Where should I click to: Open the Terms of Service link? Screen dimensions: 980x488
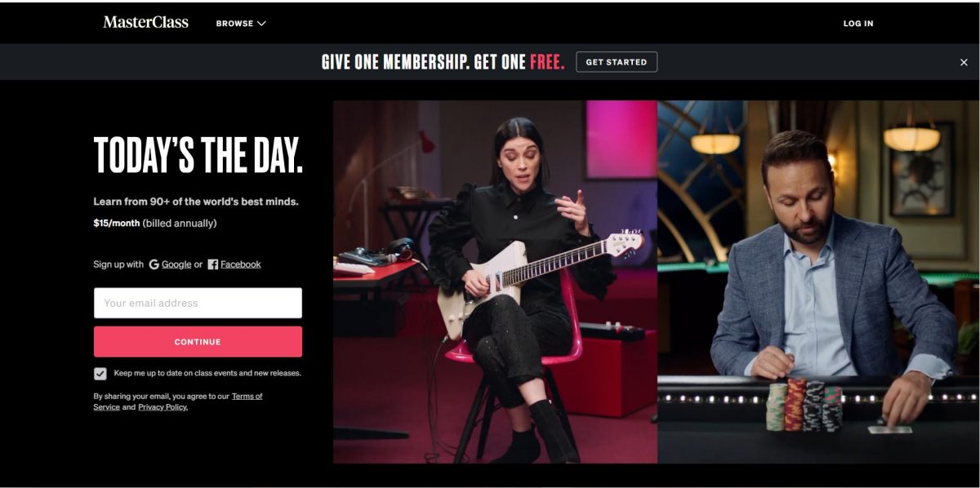178,401
